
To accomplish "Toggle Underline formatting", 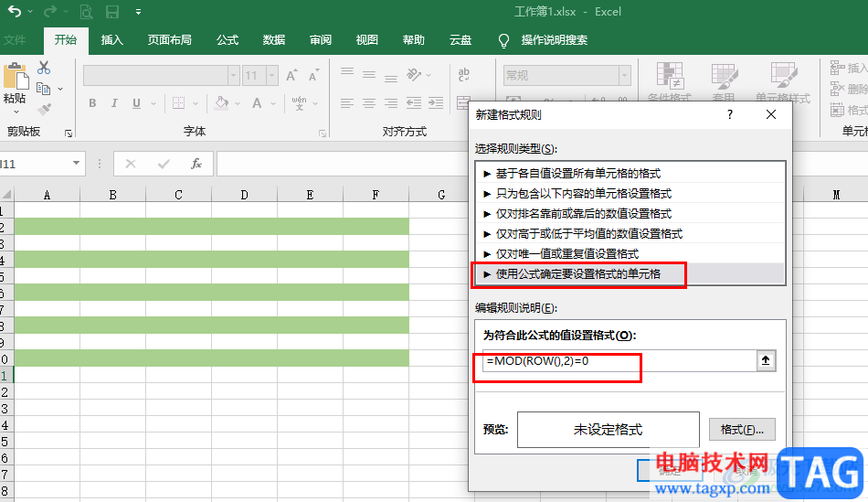I will (136, 103).
